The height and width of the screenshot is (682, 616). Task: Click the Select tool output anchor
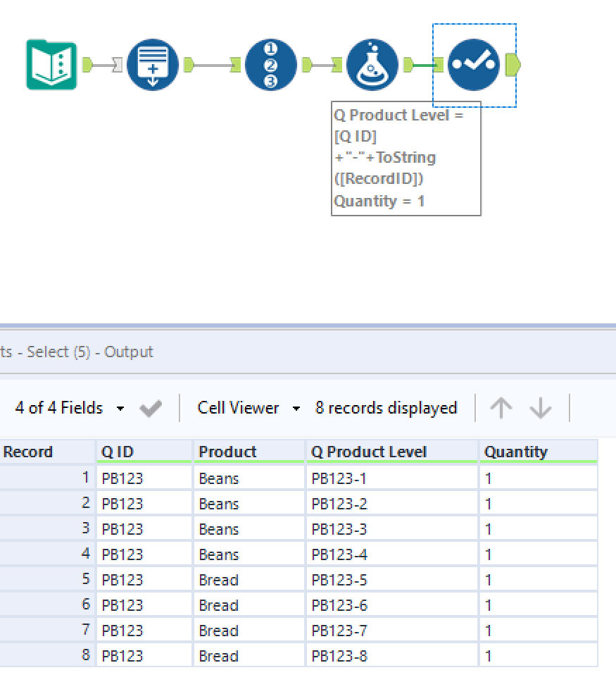click(513, 65)
